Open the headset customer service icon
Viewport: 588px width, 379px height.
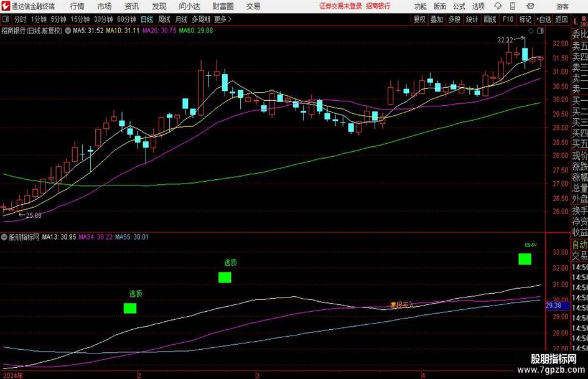tap(498, 6)
